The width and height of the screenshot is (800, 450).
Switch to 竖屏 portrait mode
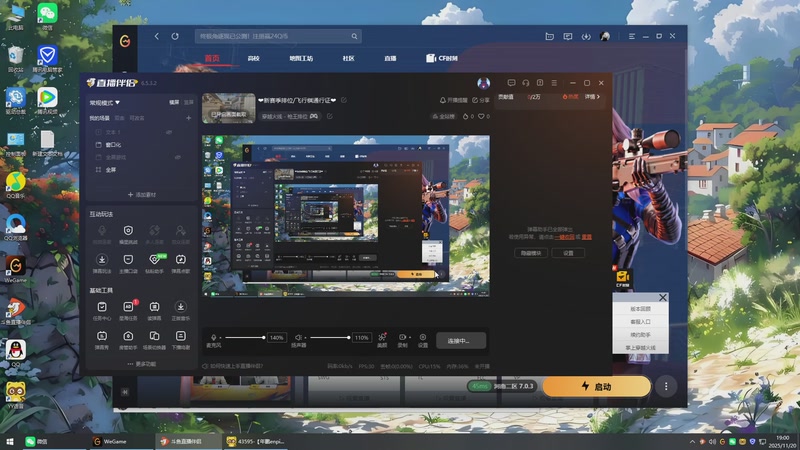[189, 103]
